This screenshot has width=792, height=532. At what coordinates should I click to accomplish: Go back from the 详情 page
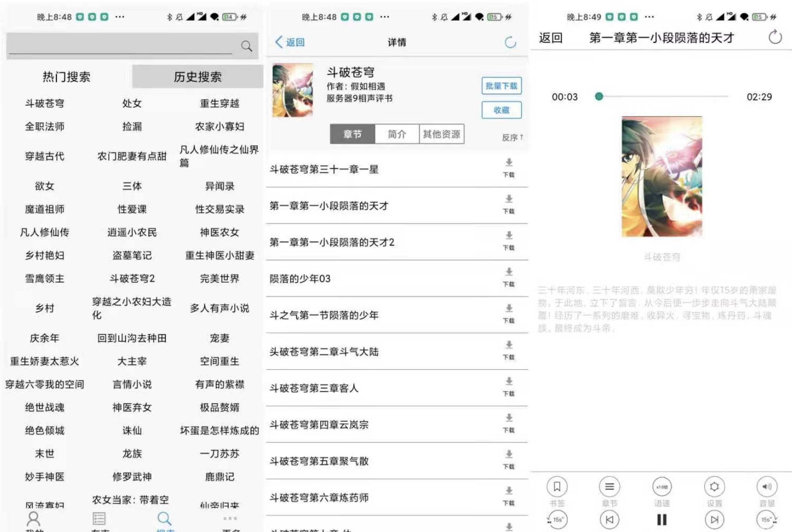click(x=290, y=42)
